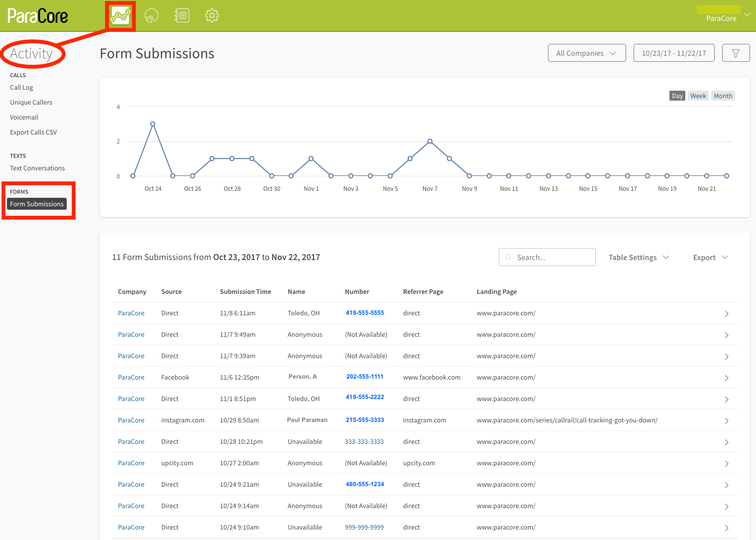
Task: Open ParaCore company link in upcity.com row
Action: [131, 463]
